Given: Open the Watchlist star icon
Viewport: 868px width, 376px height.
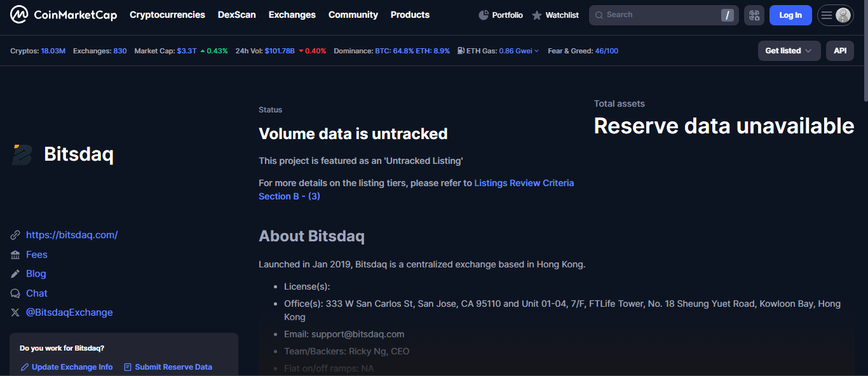Looking at the screenshot, I should (x=537, y=15).
